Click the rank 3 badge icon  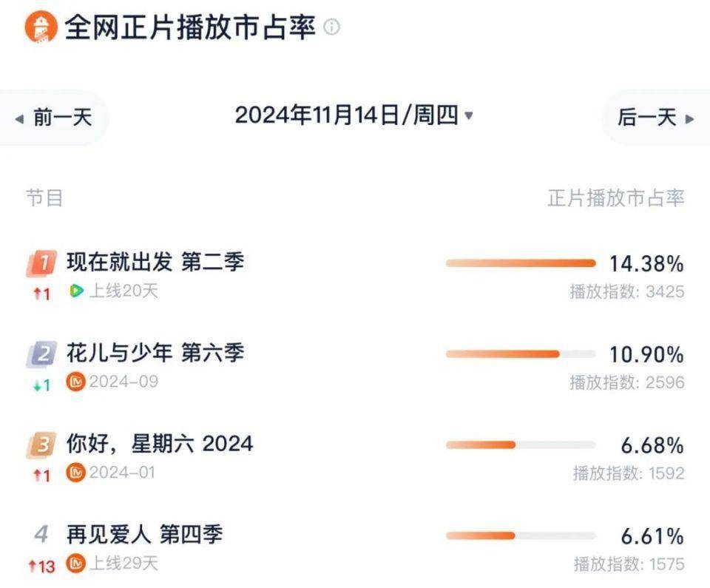pyautogui.click(x=41, y=445)
